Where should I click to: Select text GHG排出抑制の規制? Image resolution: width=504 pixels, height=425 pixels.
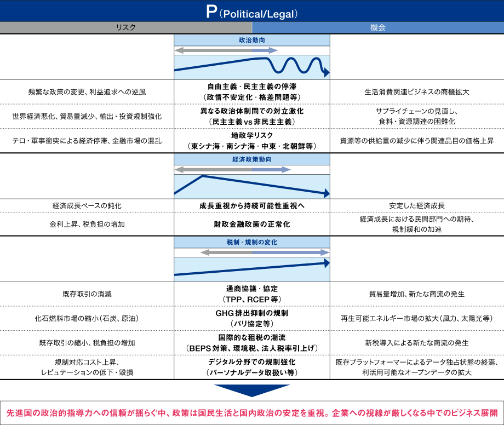(252, 313)
